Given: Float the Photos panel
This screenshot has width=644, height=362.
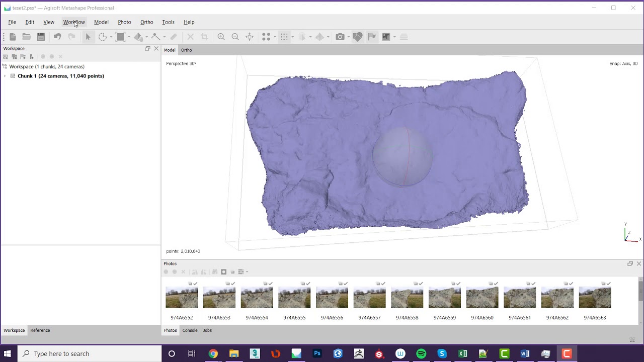Looking at the screenshot, I should pos(630,263).
